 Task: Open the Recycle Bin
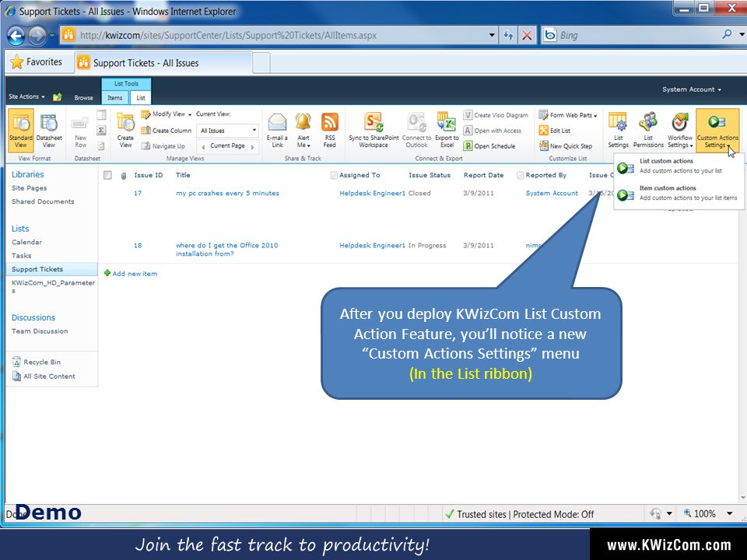[37, 362]
